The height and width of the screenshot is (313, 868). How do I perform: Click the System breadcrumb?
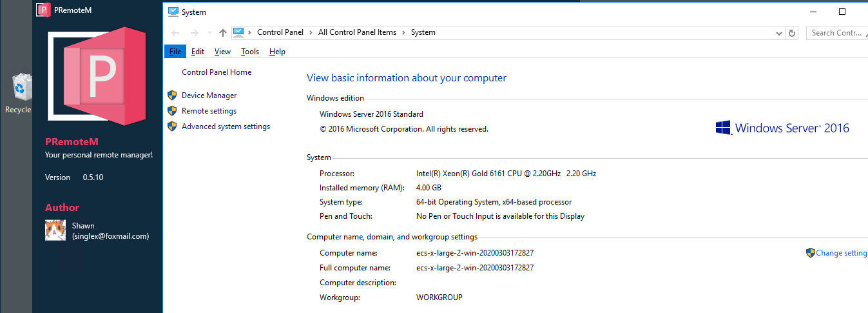[x=423, y=32]
